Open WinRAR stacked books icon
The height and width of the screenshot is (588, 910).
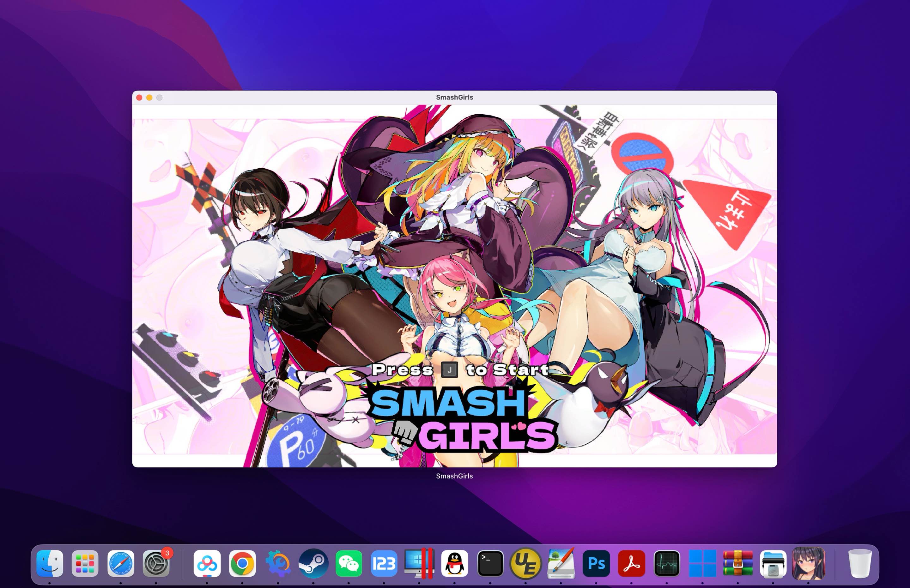(738, 563)
